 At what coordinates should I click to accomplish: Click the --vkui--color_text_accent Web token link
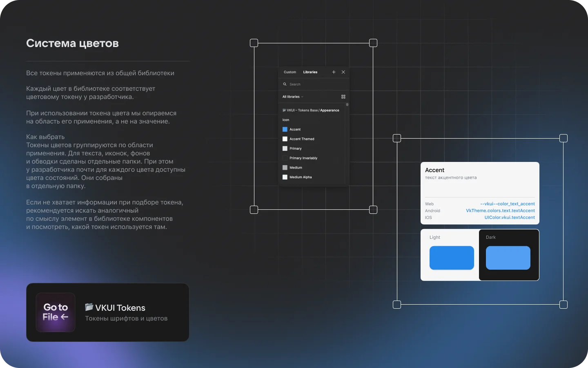click(x=508, y=204)
